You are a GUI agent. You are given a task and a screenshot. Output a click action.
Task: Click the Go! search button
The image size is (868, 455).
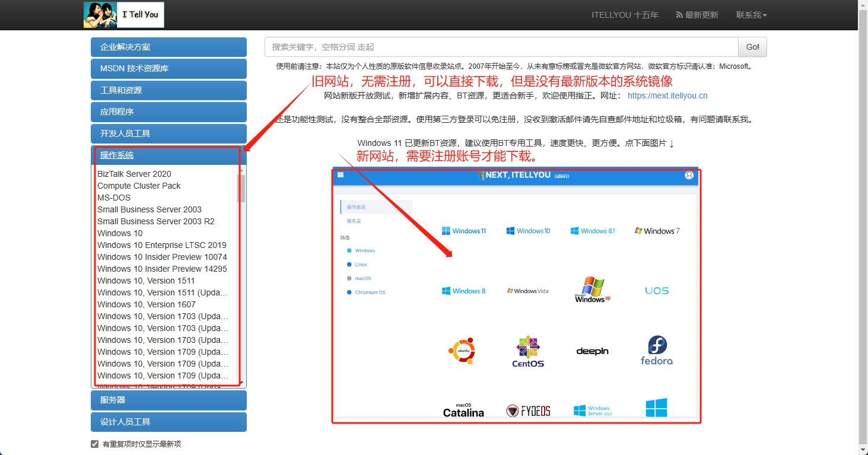click(752, 46)
